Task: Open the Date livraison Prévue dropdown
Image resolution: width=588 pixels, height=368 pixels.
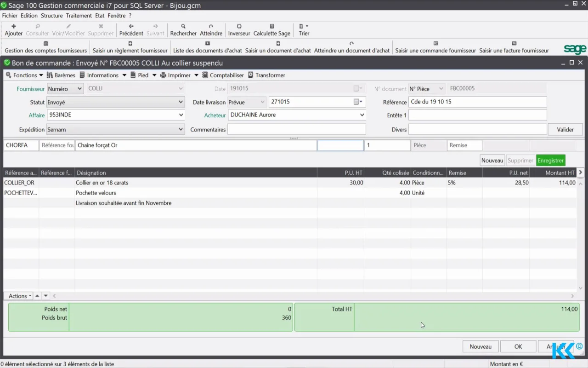Action: tap(262, 102)
